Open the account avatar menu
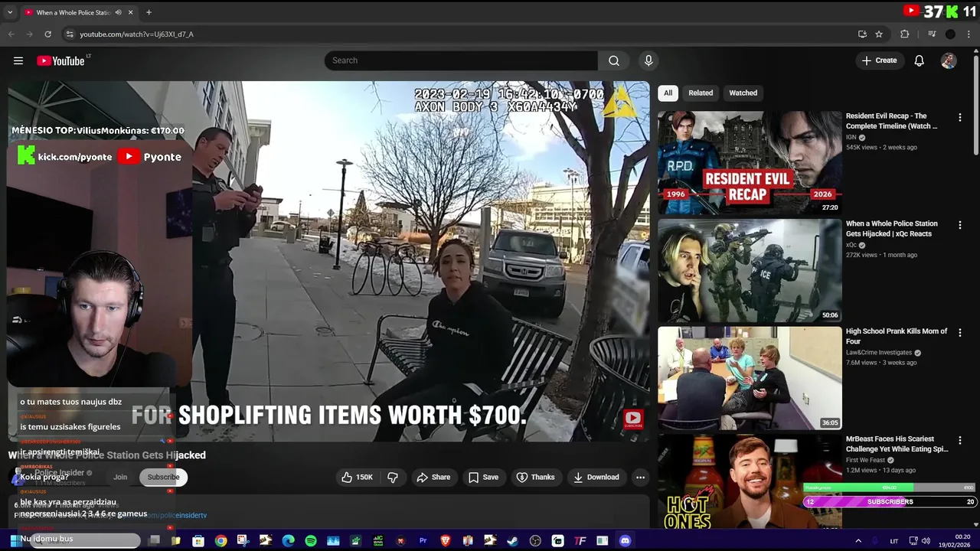Image resolution: width=980 pixels, height=551 pixels. coord(949,60)
